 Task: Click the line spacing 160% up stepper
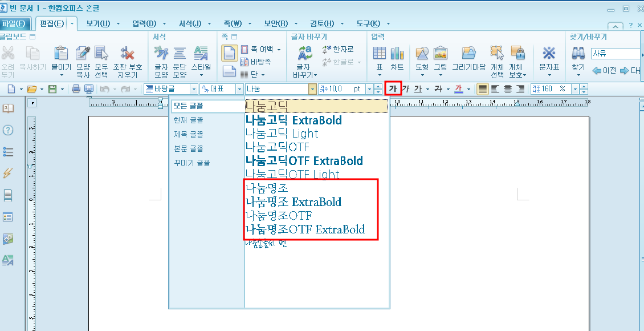click(583, 86)
